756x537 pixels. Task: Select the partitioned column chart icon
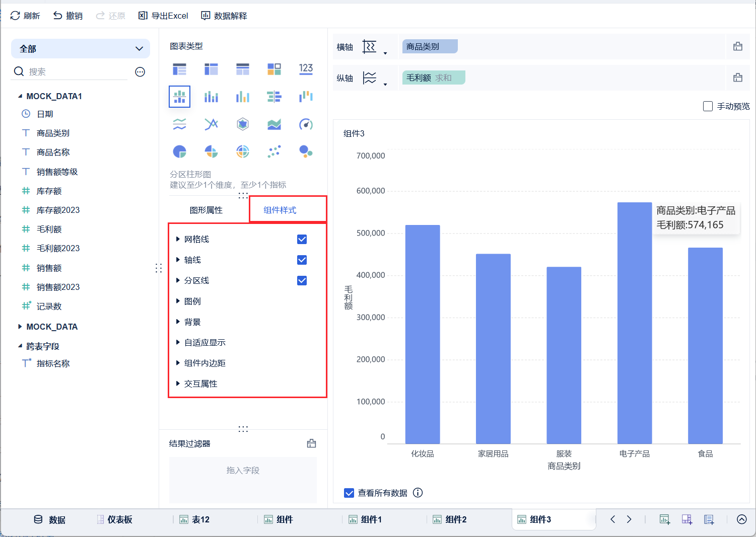[180, 97]
